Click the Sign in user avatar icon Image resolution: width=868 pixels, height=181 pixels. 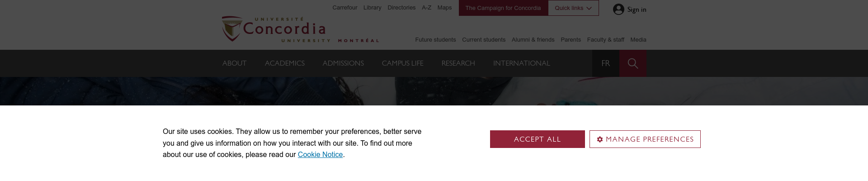pyautogui.click(x=618, y=10)
